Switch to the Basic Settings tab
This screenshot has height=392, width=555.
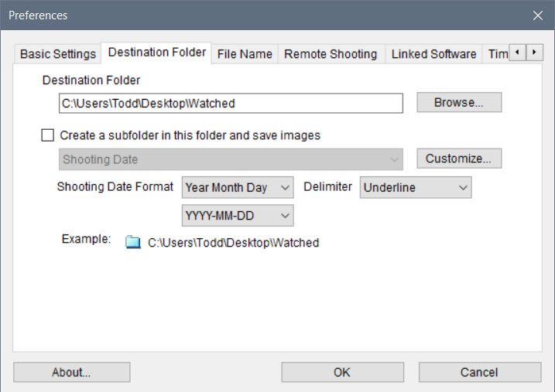[x=58, y=54]
